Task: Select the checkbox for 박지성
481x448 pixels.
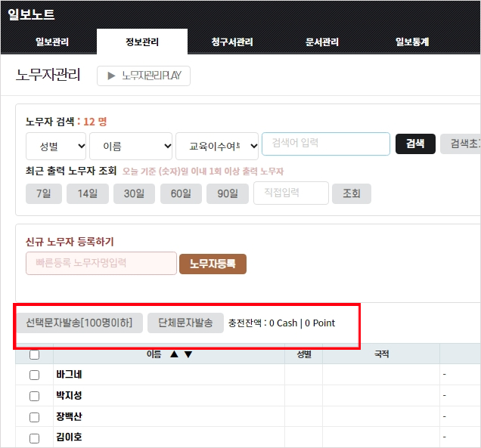Action: click(34, 396)
